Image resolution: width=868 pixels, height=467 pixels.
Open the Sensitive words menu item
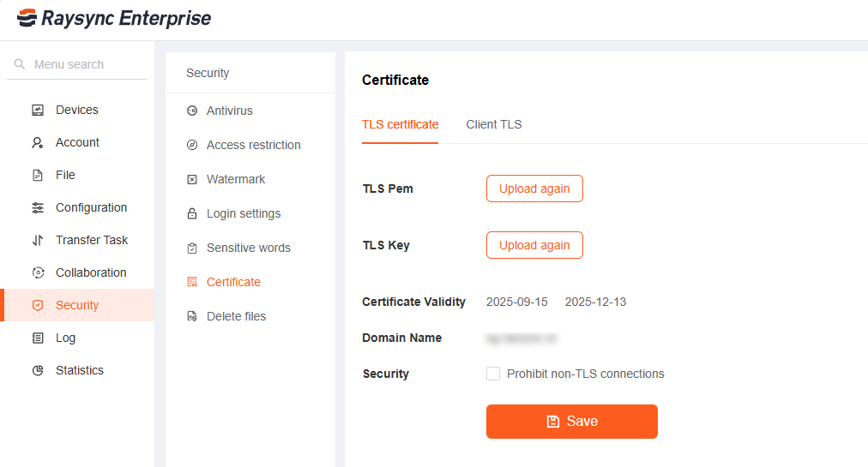click(x=248, y=248)
